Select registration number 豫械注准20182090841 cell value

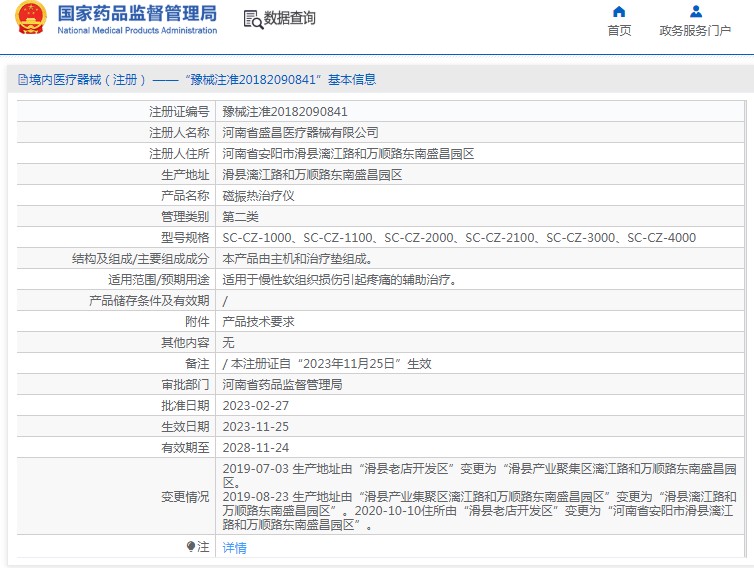coord(285,112)
